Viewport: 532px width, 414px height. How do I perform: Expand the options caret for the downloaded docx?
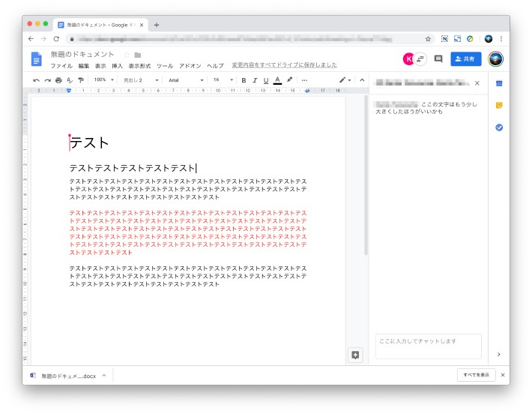(104, 376)
